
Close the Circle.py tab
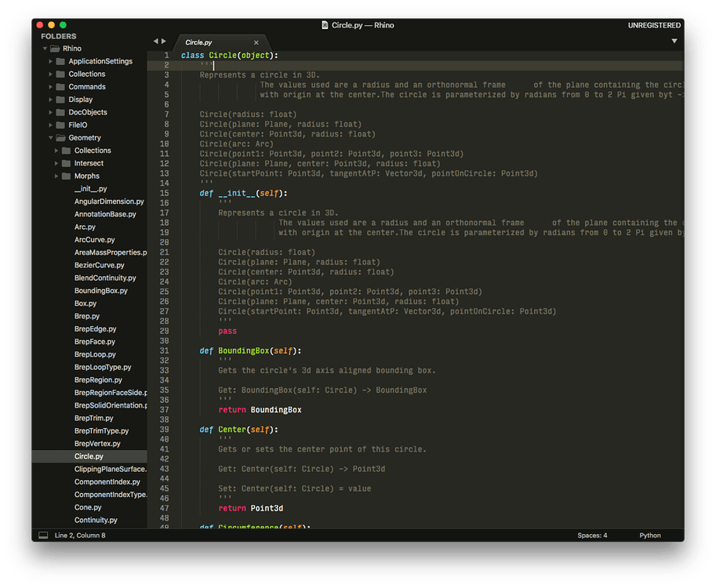pos(256,42)
